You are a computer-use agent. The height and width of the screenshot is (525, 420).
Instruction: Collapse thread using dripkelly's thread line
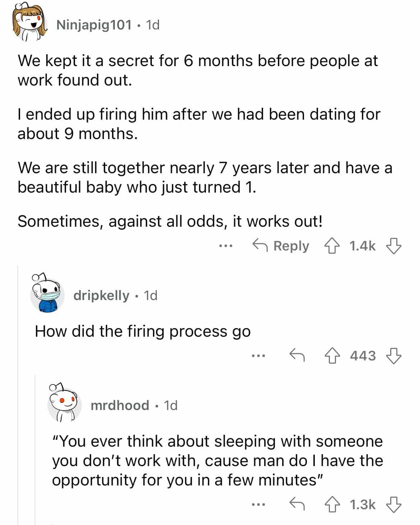tap(18, 395)
